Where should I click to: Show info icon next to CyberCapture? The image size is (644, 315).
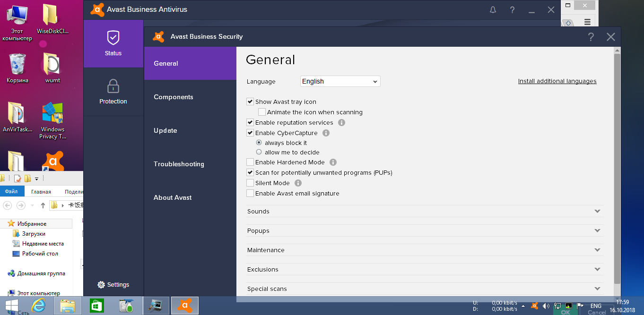pos(326,133)
